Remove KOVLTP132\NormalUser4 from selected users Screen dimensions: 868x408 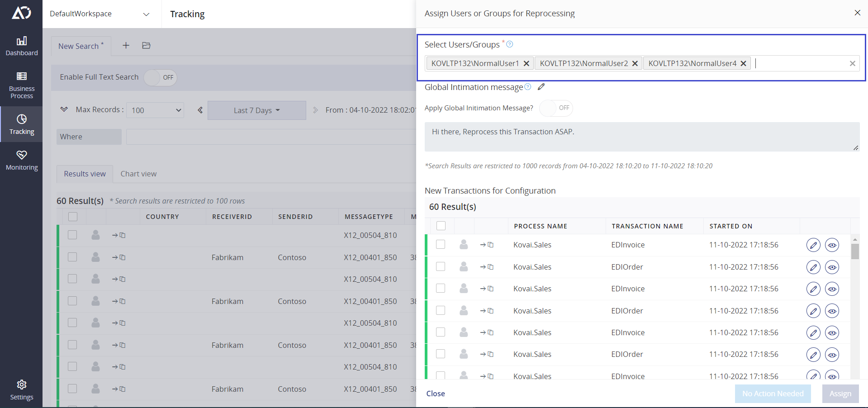tap(744, 63)
